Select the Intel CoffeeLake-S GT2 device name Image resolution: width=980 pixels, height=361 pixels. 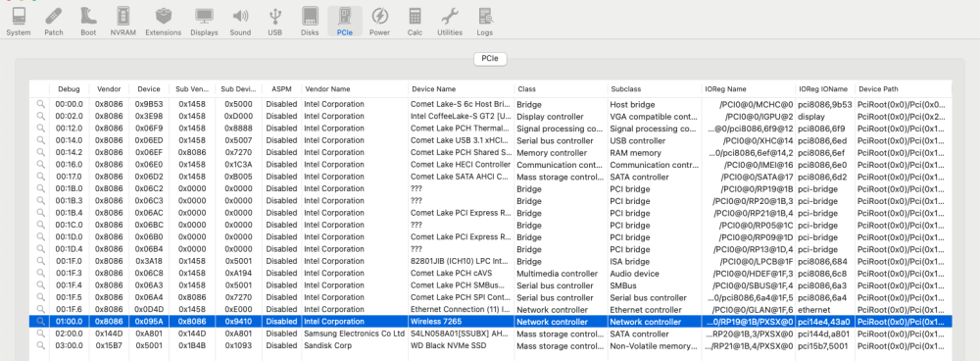(461, 117)
